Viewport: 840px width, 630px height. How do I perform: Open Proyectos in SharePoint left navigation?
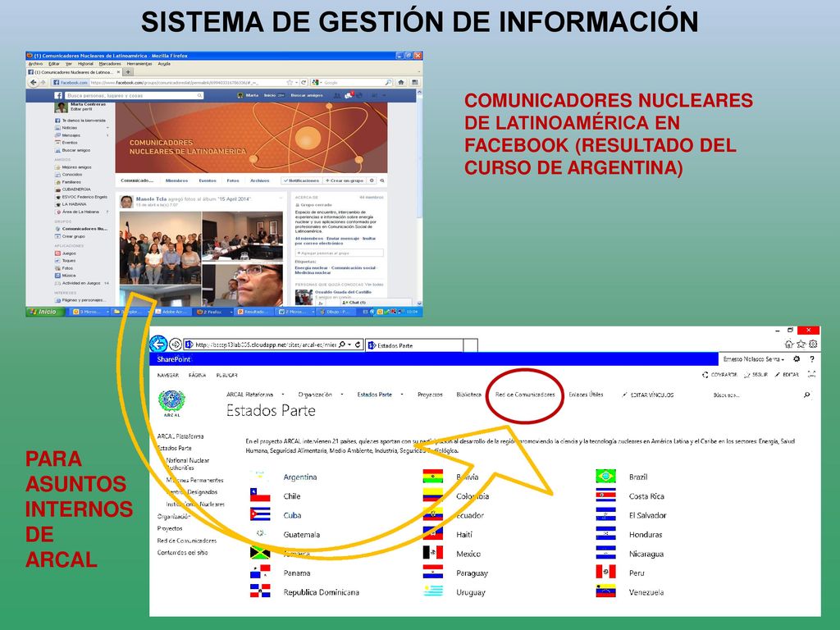pyautogui.click(x=170, y=528)
